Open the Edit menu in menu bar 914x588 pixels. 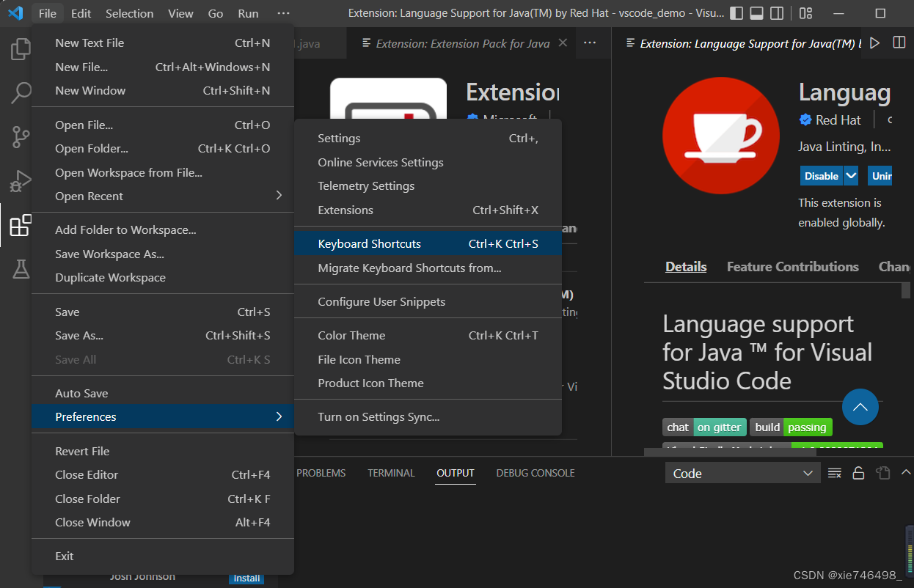click(81, 13)
